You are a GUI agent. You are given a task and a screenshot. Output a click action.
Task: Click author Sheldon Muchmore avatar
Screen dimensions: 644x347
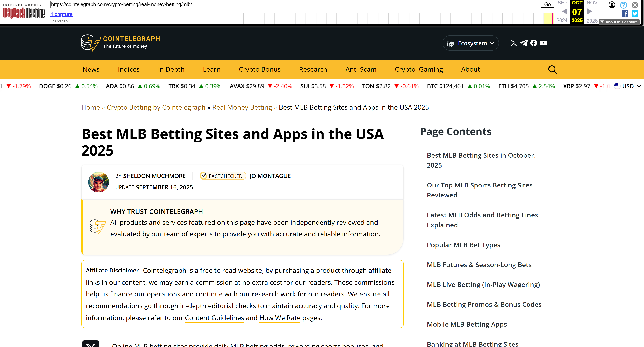point(98,182)
